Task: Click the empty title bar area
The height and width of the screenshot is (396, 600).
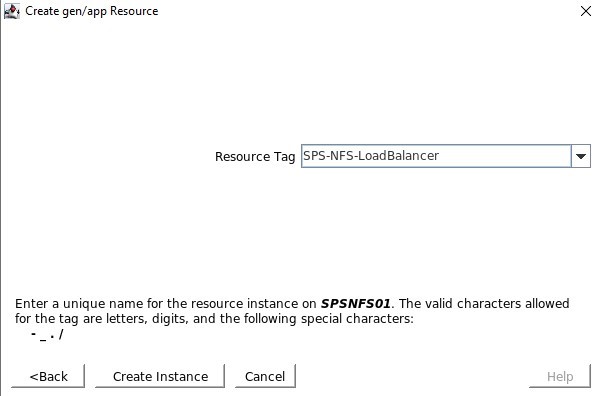Action: click(x=367, y=11)
